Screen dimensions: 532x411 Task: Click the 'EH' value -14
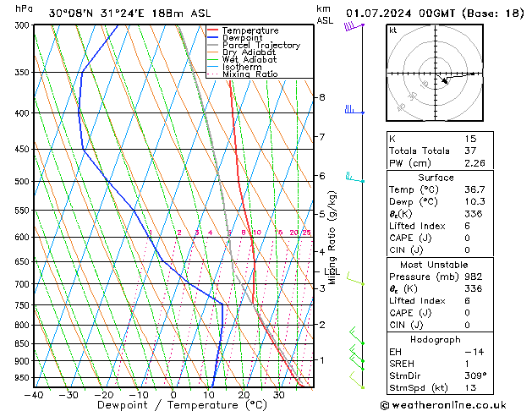[x=474, y=352]
